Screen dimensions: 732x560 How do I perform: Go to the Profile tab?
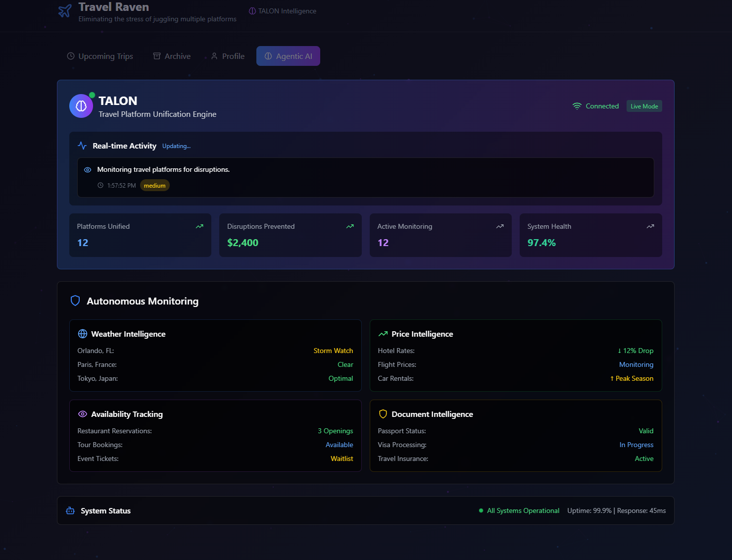tap(228, 56)
